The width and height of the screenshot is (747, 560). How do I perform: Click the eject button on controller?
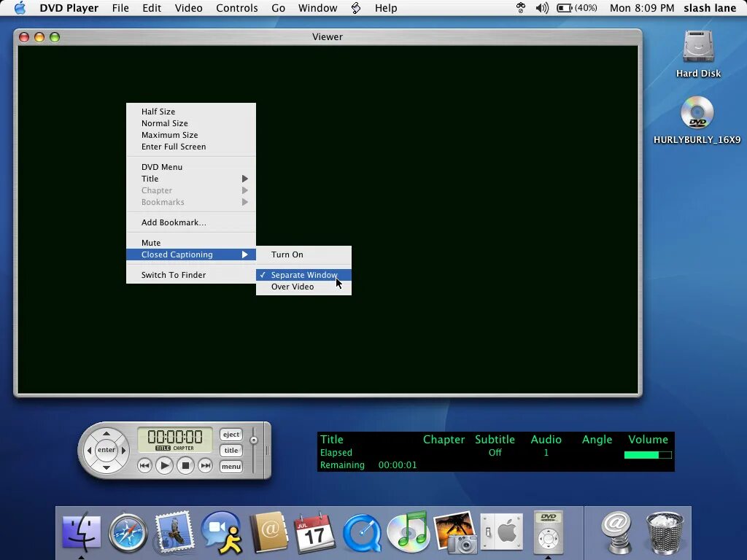[231, 435]
